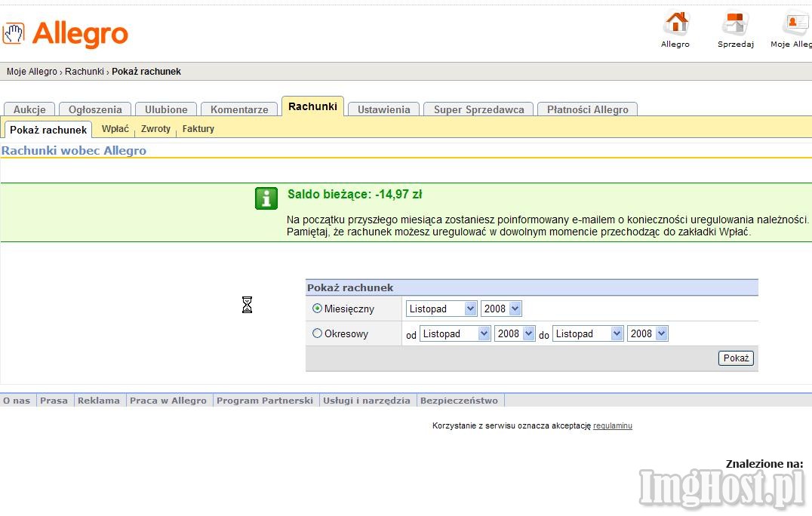Open the Bezpieczeństwo footer link
The width and height of the screenshot is (812, 516).
(x=460, y=400)
